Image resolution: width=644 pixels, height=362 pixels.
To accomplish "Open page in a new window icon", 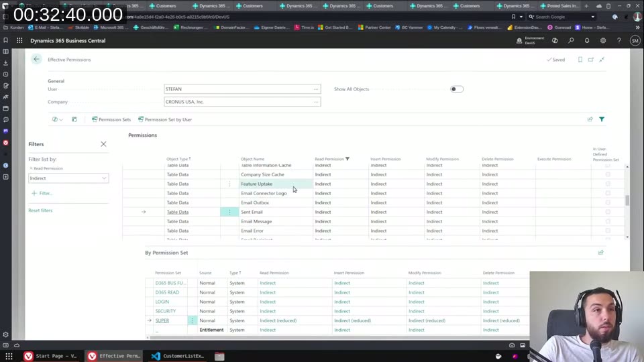I will click(590, 60).
